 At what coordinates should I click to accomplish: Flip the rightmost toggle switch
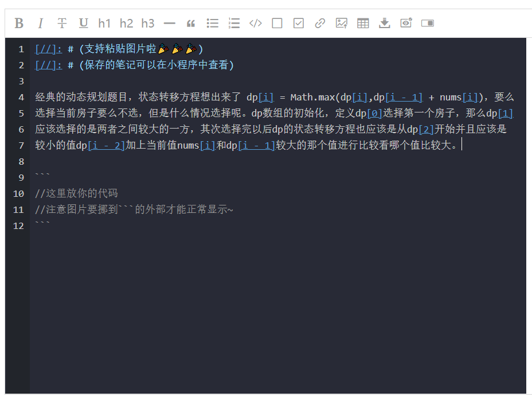427,23
